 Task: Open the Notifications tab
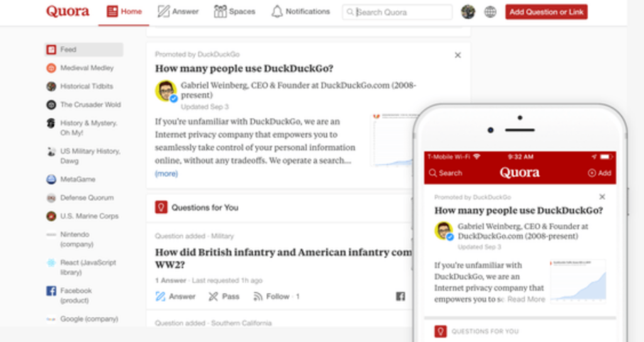[x=301, y=11]
